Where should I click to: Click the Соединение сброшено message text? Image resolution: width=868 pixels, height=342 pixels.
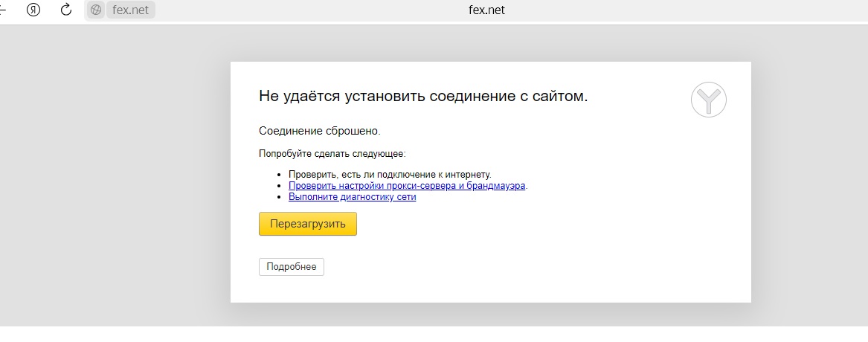(319, 131)
